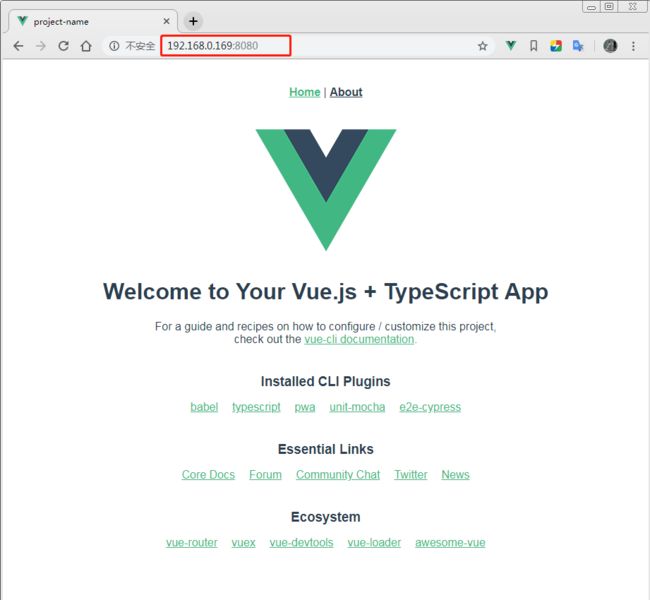Screen dimensions: 650x600
Task: Click the large Vue logo image
Action: point(326,190)
